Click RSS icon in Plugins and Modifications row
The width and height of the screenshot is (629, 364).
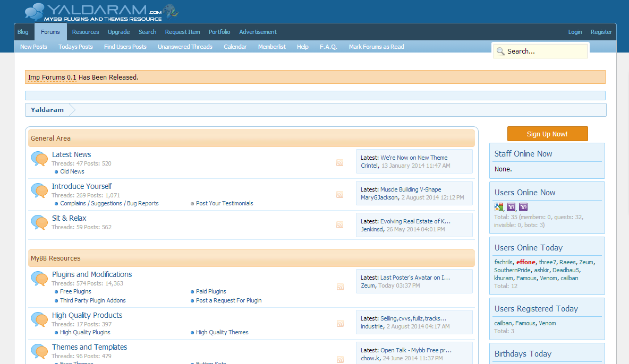[339, 287]
